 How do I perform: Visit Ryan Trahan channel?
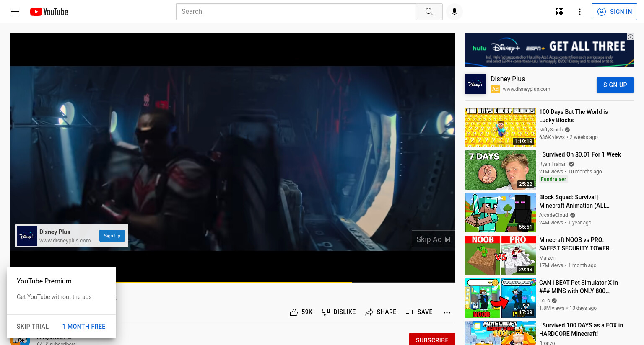pyautogui.click(x=553, y=164)
